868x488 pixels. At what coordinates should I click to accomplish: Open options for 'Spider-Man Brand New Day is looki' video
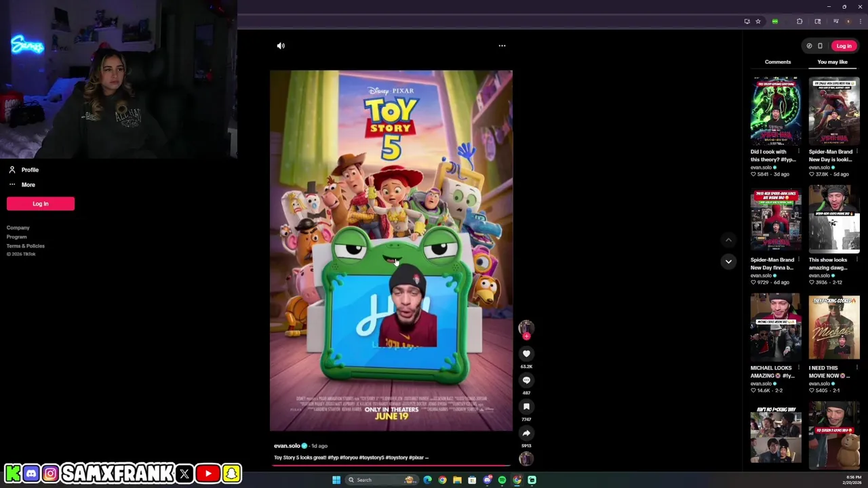tap(856, 152)
